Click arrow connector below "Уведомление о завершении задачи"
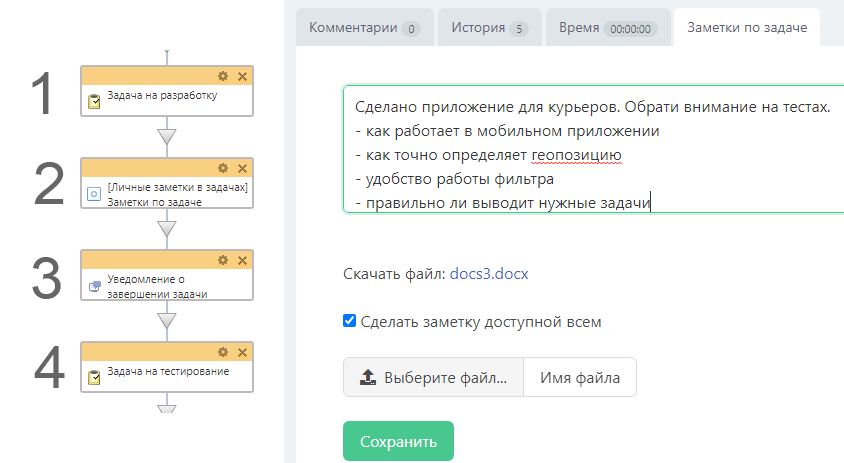Viewport: 844px width, 463px height. click(167, 321)
